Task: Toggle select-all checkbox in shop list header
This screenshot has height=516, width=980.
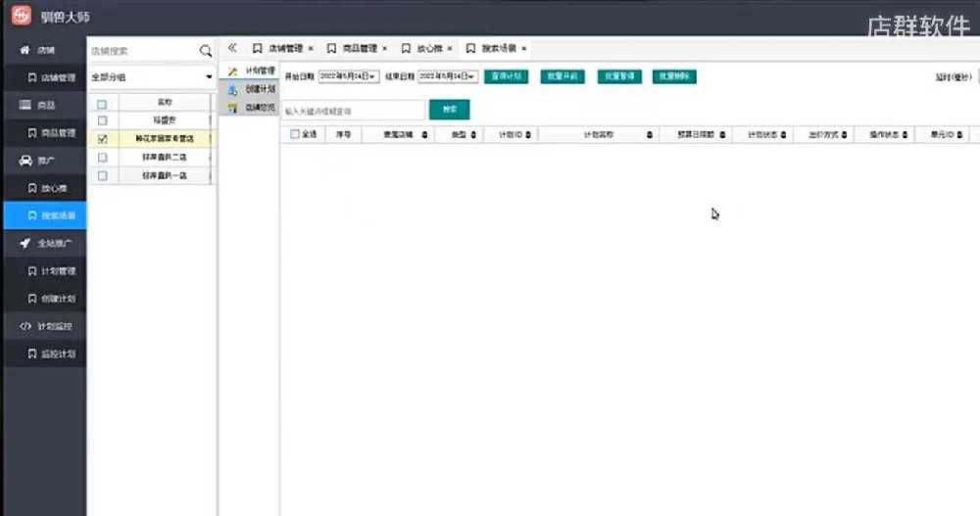Action: coord(103,105)
